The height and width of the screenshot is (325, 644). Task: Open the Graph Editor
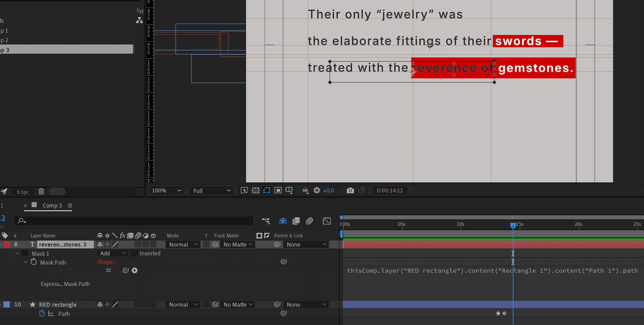coord(327,221)
